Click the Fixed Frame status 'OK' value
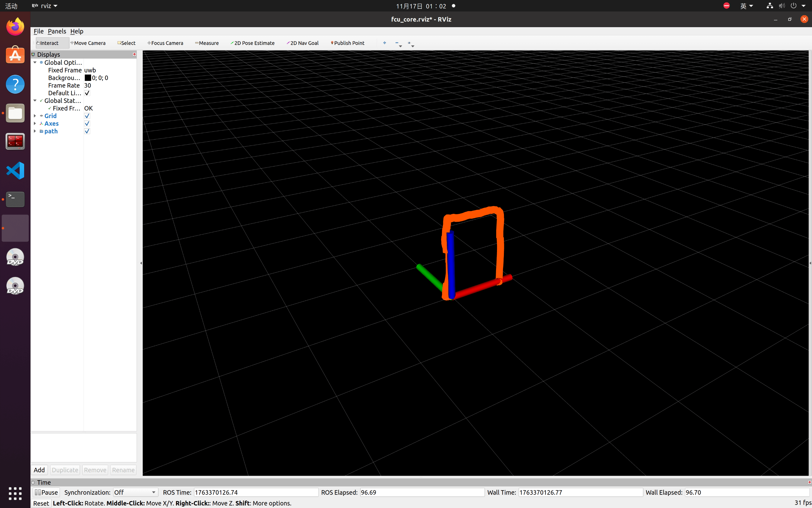 click(x=89, y=108)
